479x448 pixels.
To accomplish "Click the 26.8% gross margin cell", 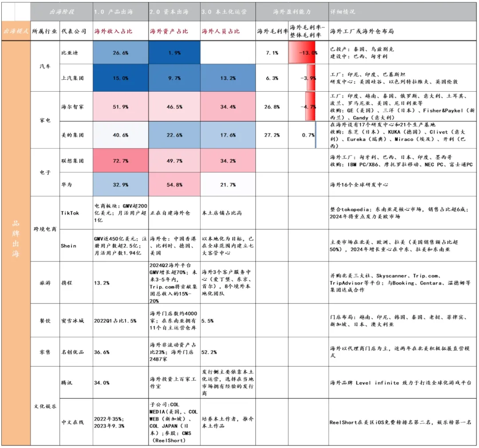I will (x=272, y=106).
